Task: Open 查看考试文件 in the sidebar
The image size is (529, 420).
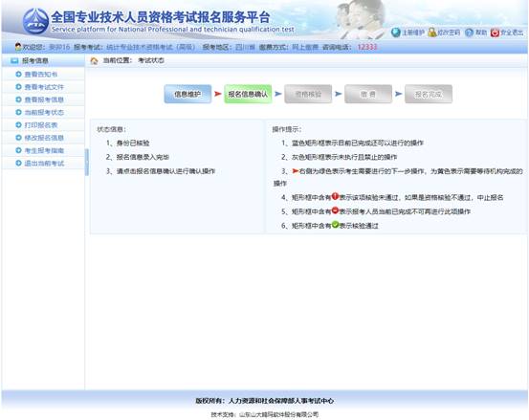Action: tap(44, 87)
